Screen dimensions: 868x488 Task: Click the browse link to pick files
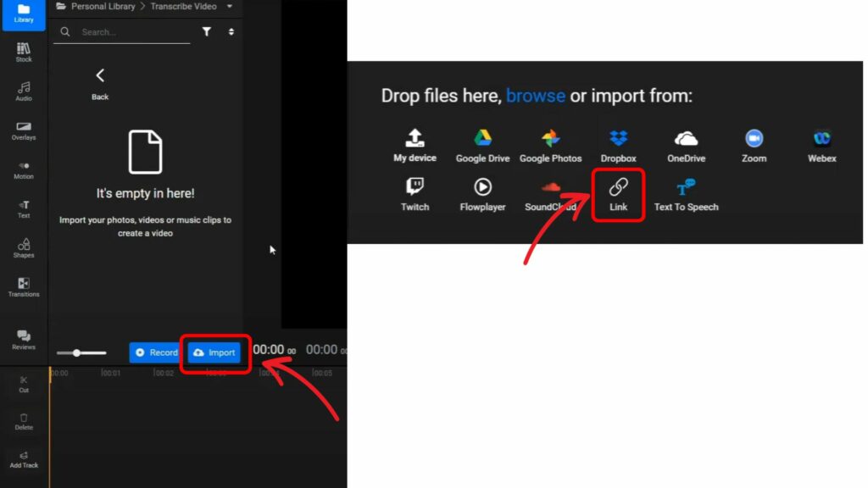pos(536,95)
